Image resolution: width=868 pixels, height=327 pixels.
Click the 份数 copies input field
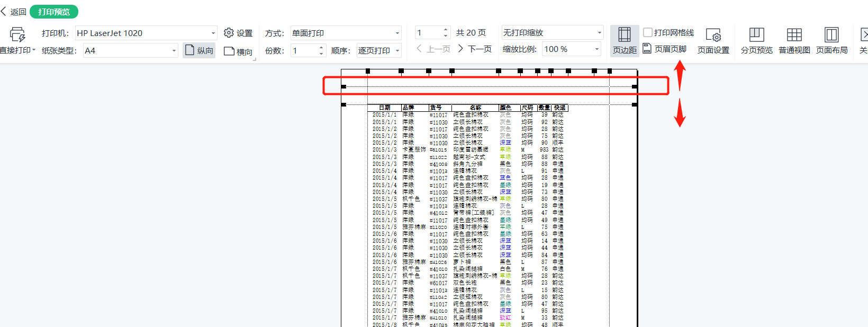coord(304,50)
